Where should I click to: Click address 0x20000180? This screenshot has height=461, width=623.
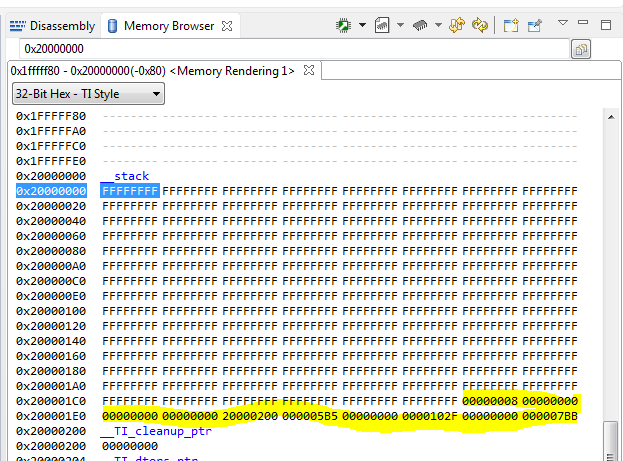click(x=51, y=371)
